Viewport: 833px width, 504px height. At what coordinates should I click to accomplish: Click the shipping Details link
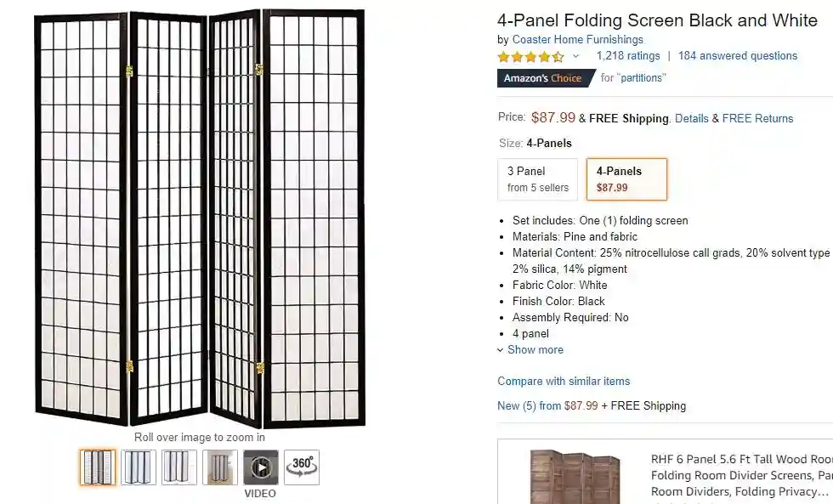pos(691,119)
